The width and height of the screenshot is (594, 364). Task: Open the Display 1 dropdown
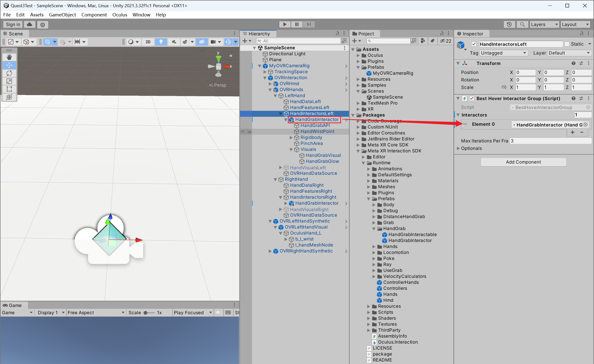pos(51,312)
